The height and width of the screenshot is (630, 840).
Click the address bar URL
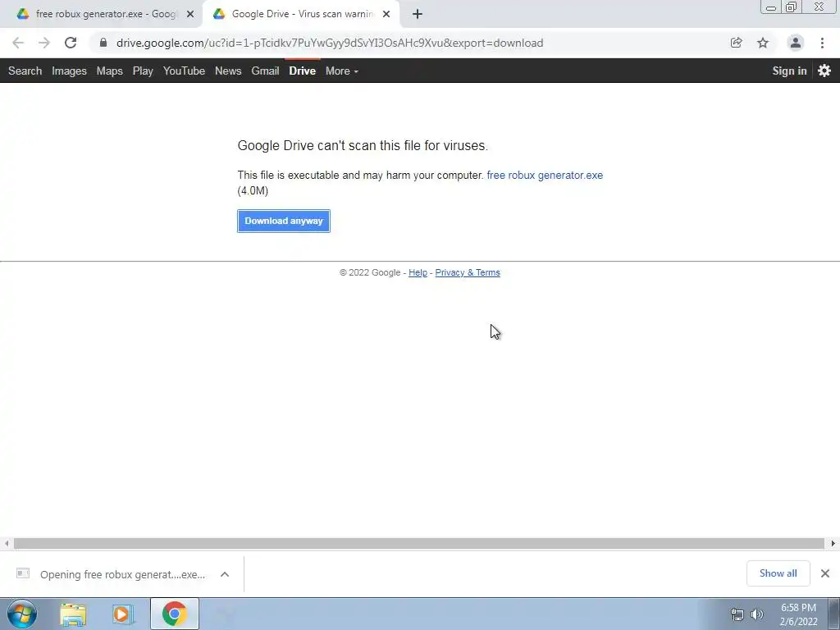pos(330,43)
